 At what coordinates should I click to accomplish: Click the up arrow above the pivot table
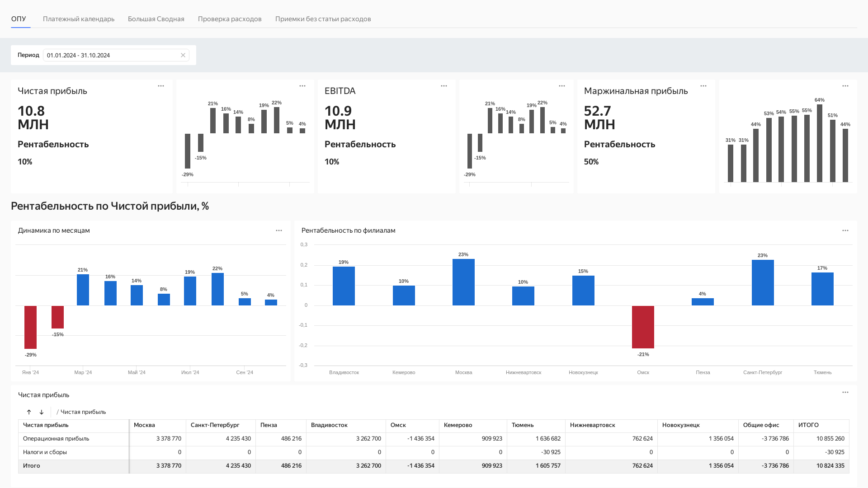[29, 412]
